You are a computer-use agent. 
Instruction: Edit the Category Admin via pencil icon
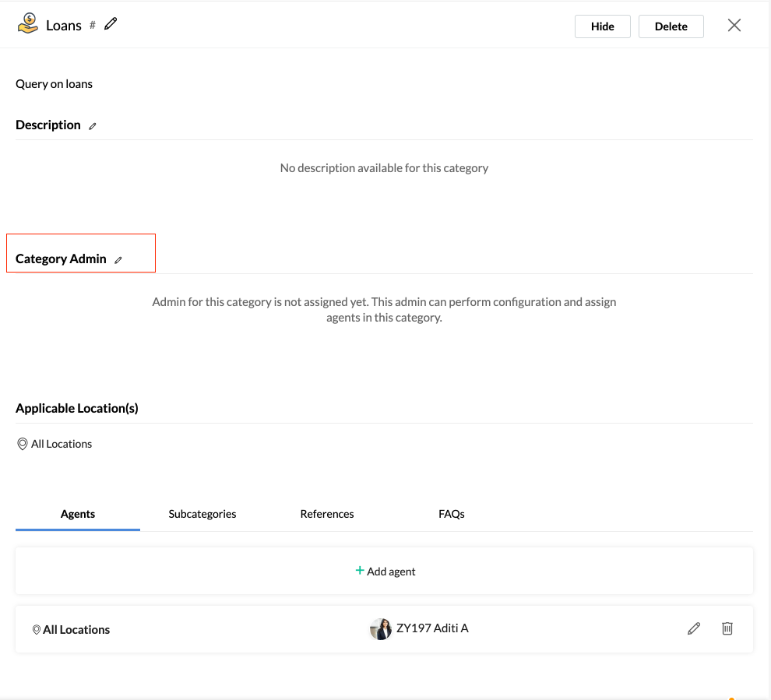[x=118, y=260]
